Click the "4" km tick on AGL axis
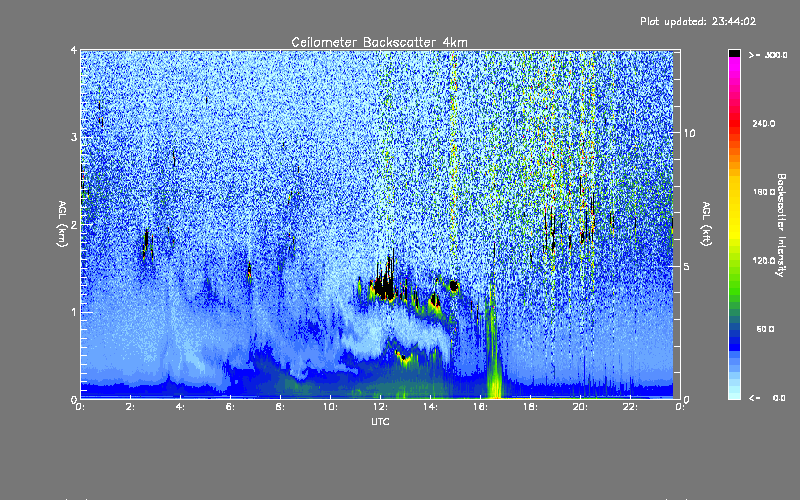Viewport: 800px width, 500px height. 74,50
